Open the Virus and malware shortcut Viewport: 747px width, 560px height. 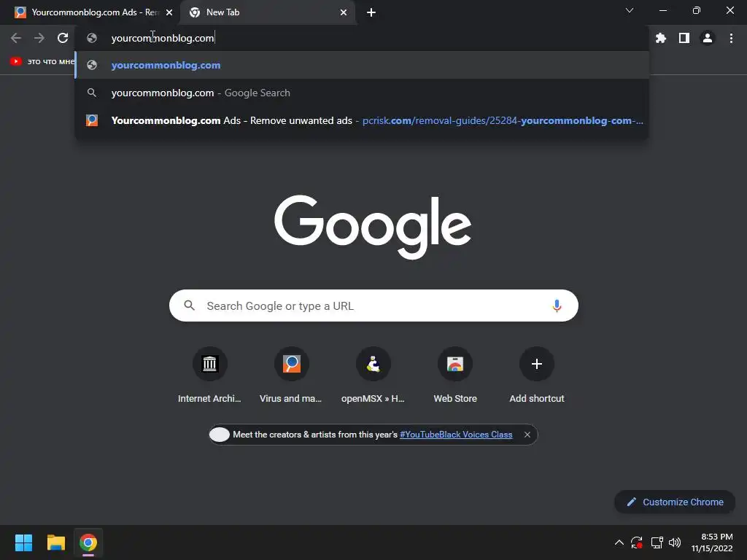[x=291, y=376]
